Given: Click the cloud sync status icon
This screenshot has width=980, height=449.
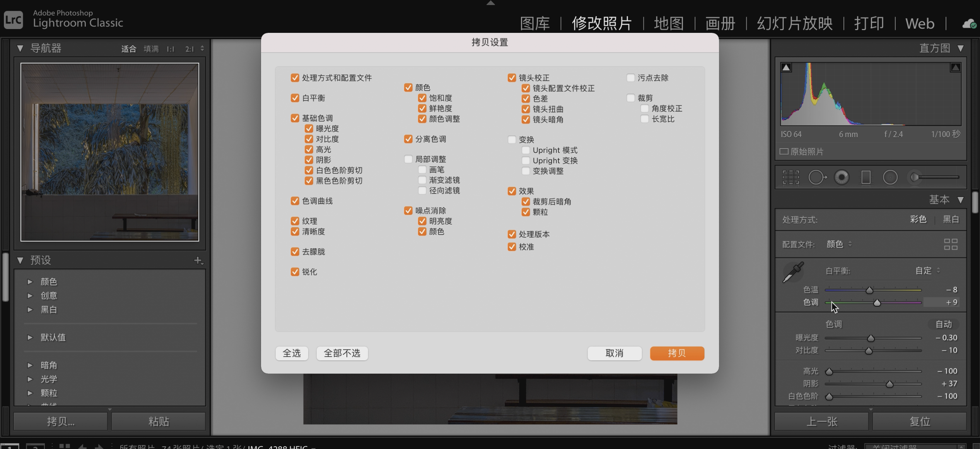Looking at the screenshot, I should (x=969, y=24).
